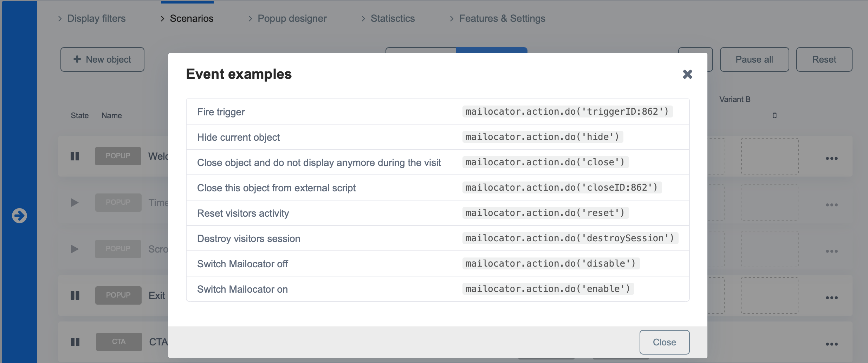
Task: Pause the Welcome popup scenario
Action: 75,156
